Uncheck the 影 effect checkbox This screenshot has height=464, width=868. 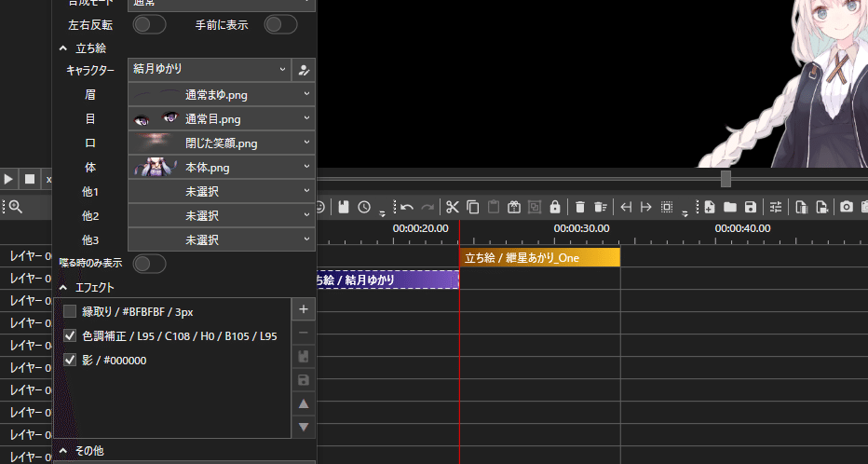point(70,360)
